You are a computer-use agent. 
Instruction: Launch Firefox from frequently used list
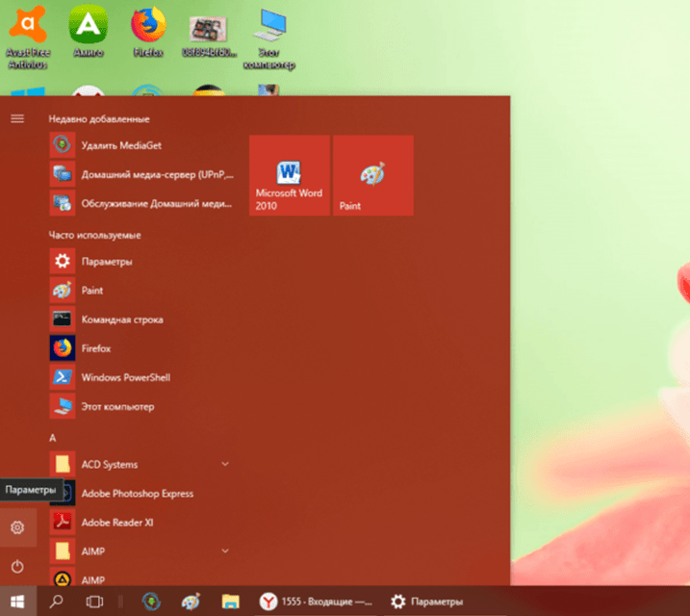pos(95,348)
